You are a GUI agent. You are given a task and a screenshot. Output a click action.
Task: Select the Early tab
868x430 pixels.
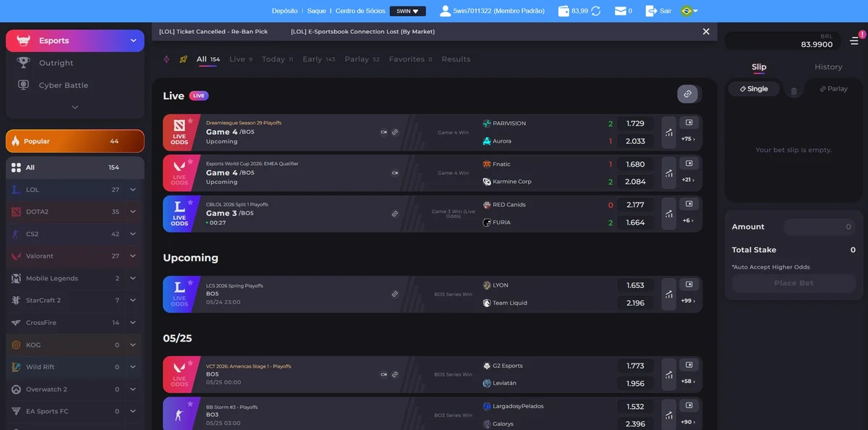318,59
